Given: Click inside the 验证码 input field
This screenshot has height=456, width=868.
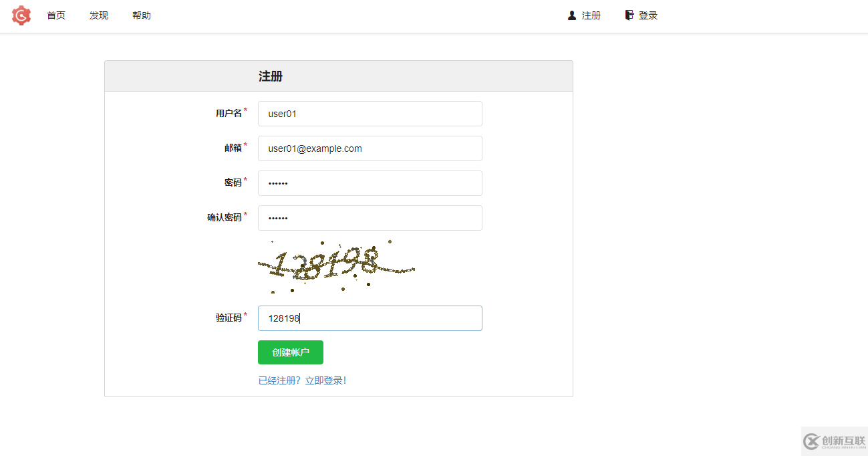Looking at the screenshot, I should (x=370, y=318).
